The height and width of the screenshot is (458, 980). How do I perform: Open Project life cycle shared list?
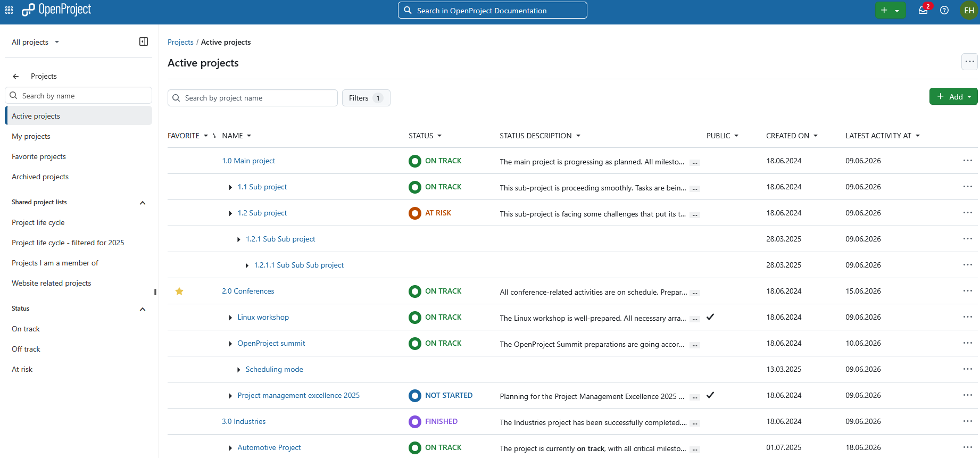pos(38,222)
